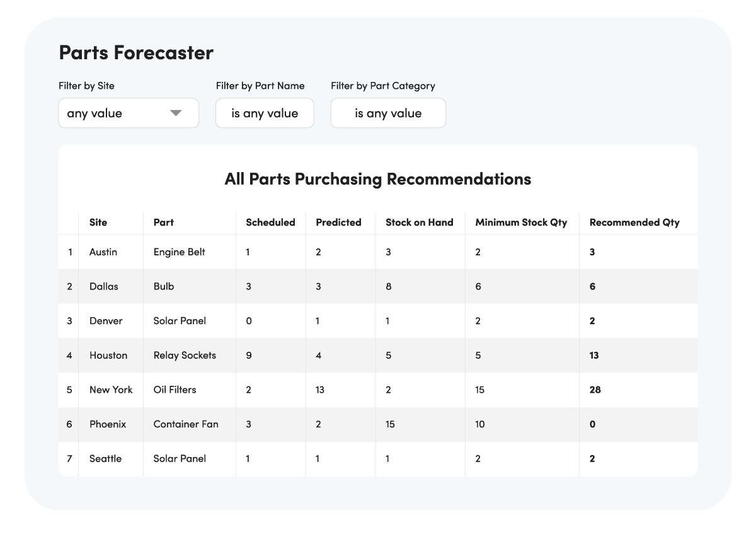Click the Container Fan part cell
The image size is (756, 534).
point(186,424)
